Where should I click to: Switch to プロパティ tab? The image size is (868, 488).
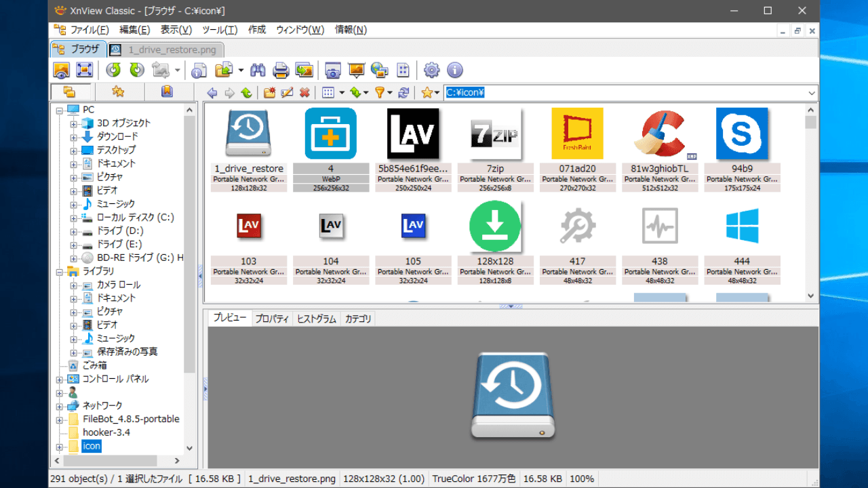pyautogui.click(x=273, y=319)
